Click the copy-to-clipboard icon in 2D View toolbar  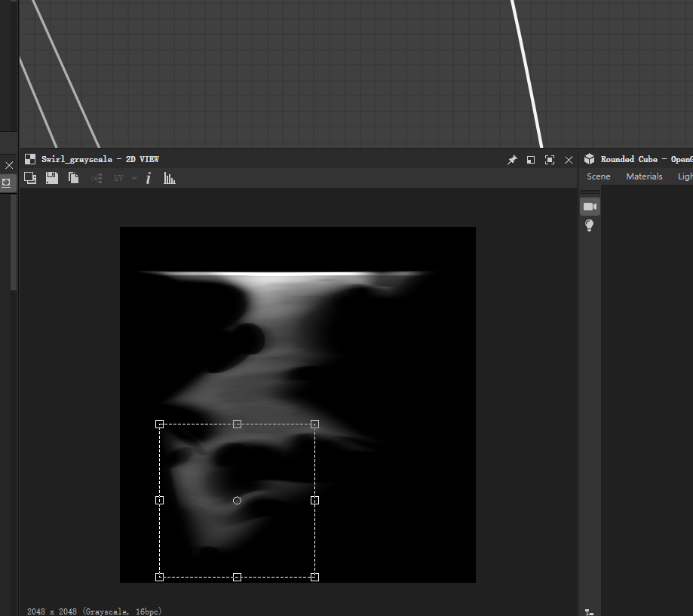73,178
